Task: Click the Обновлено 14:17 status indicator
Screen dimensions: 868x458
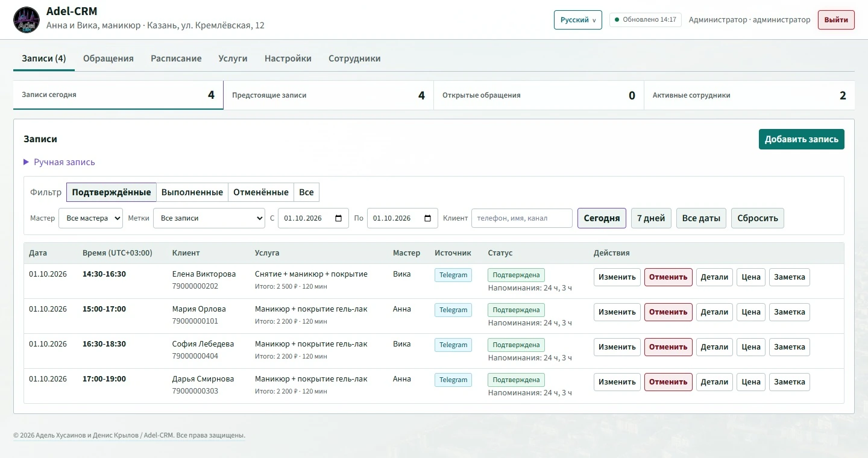Action: click(x=646, y=20)
